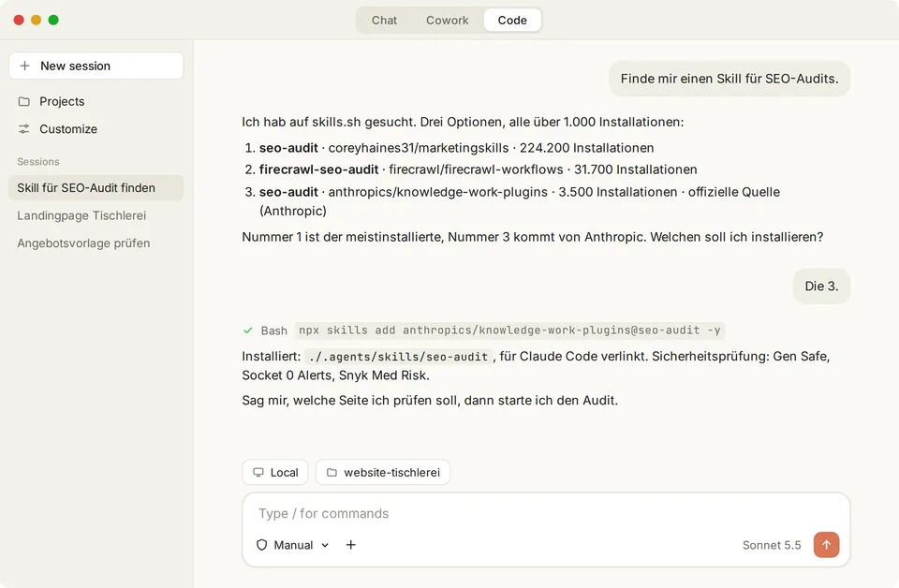Send message with orange arrow button
Image resolution: width=899 pixels, height=588 pixels.
[826, 544]
